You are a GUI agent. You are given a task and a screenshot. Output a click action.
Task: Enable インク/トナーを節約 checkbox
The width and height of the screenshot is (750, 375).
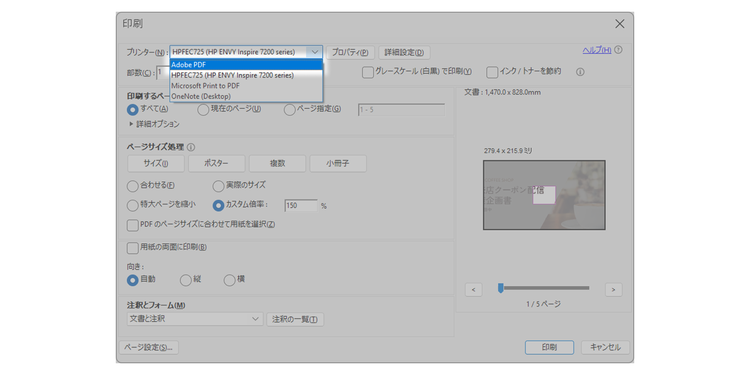(x=492, y=72)
